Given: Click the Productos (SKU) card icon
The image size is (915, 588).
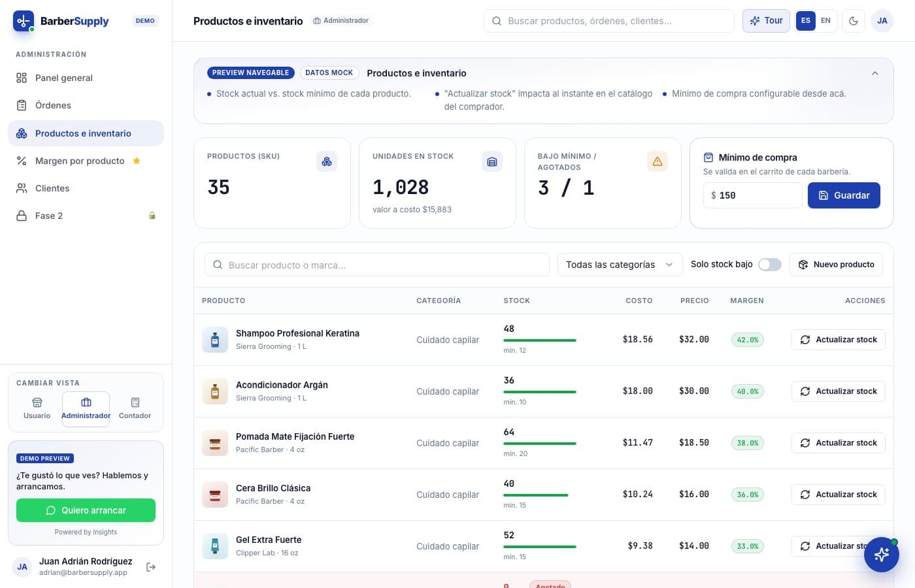Looking at the screenshot, I should pos(327,161).
